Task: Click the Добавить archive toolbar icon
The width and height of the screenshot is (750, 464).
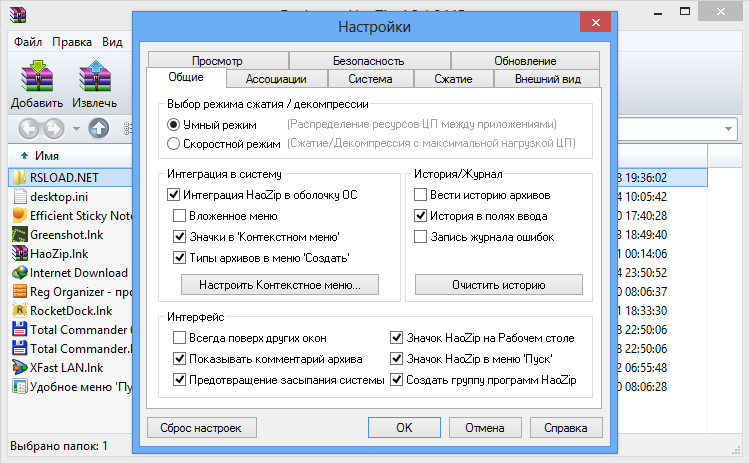Action: pyautogui.click(x=37, y=77)
